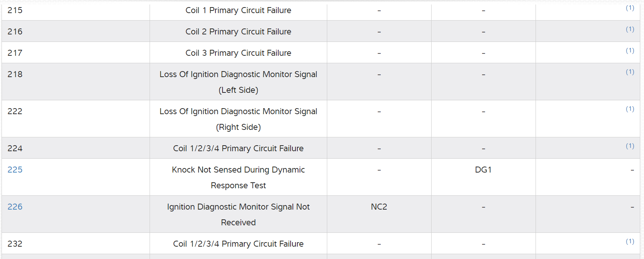Click Ignition Diagnostic Monitor Signal Not Received
Image resolution: width=644 pixels, height=259 pixels.
click(x=238, y=214)
